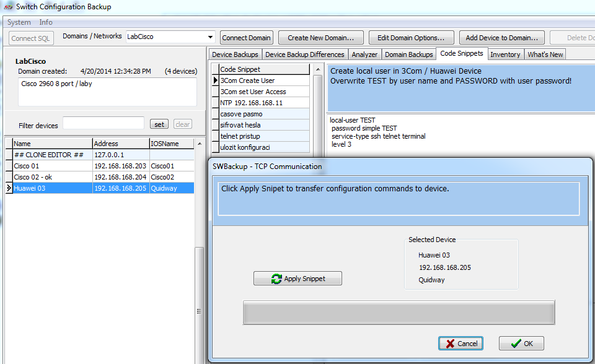Show the What's New tab

pos(545,54)
